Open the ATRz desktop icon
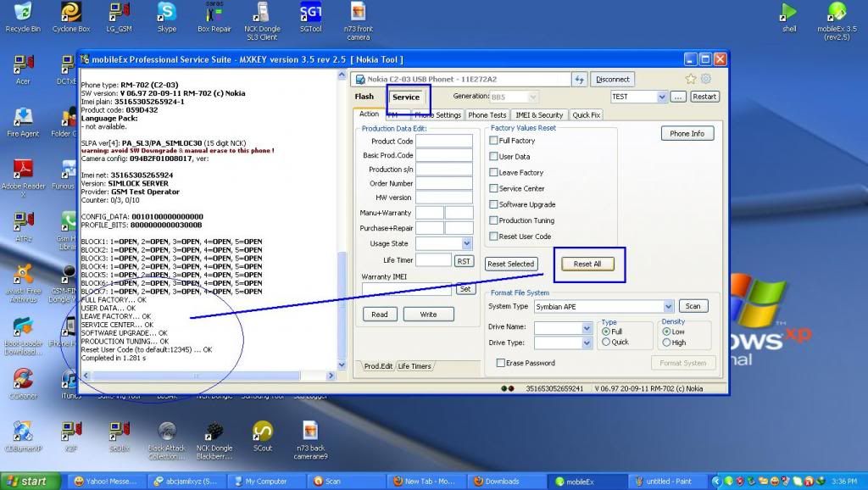The width and height of the screenshot is (868, 490). point(23,227)
